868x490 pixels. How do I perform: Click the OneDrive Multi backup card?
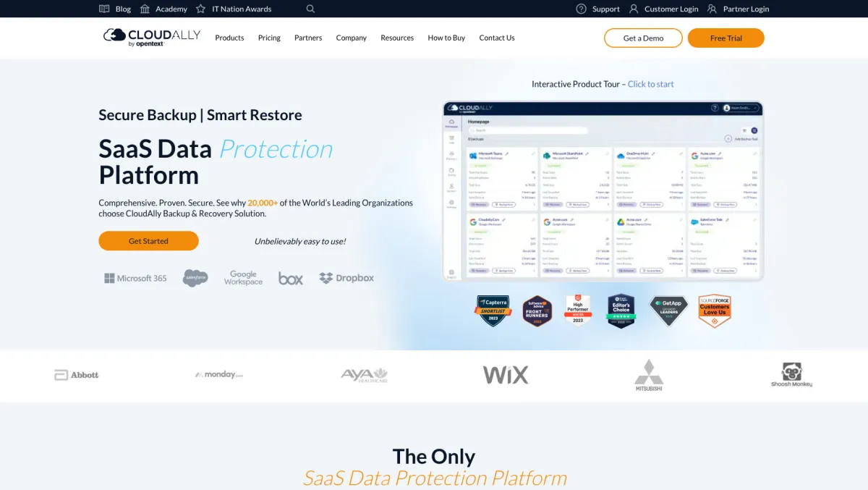click(650, 179)
